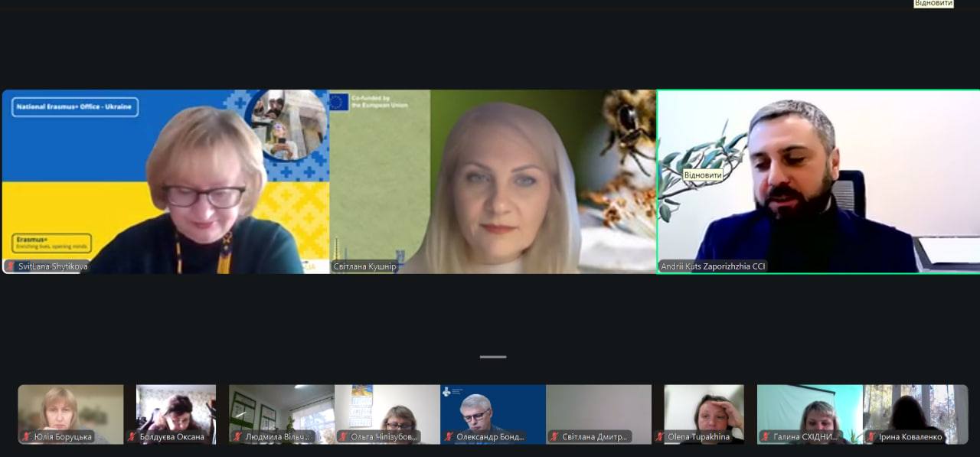Viewport: 980px width, 457px height.
Task: Click the Відновити tooltip over the speaker video
Action: click(703, 175)
